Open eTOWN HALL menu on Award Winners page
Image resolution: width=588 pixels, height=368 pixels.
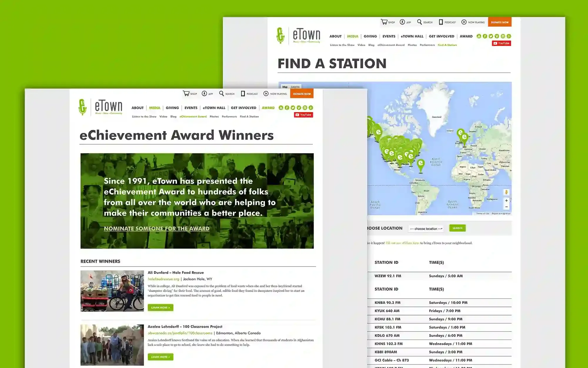(214, 108)
